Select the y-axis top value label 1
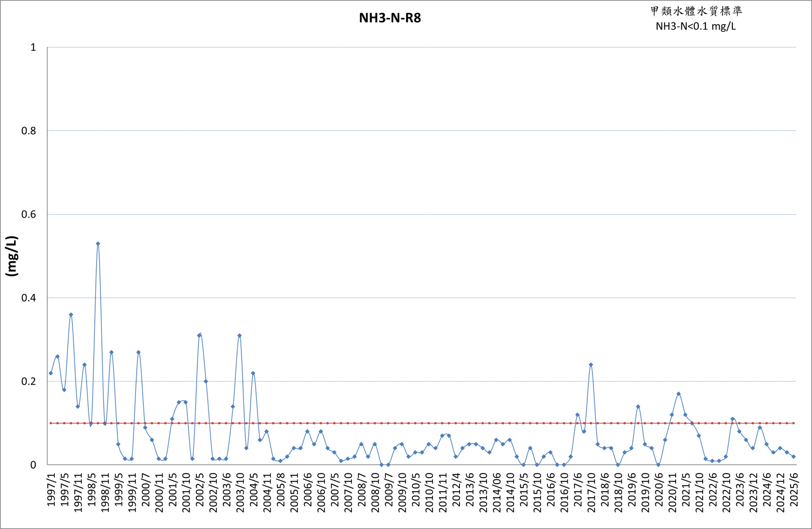This screenshot has width=812, height=529. (x=33, y=47)
